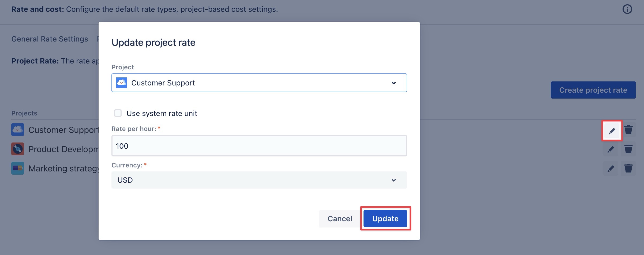Delete the Product Development project rate

pos(628,149)
